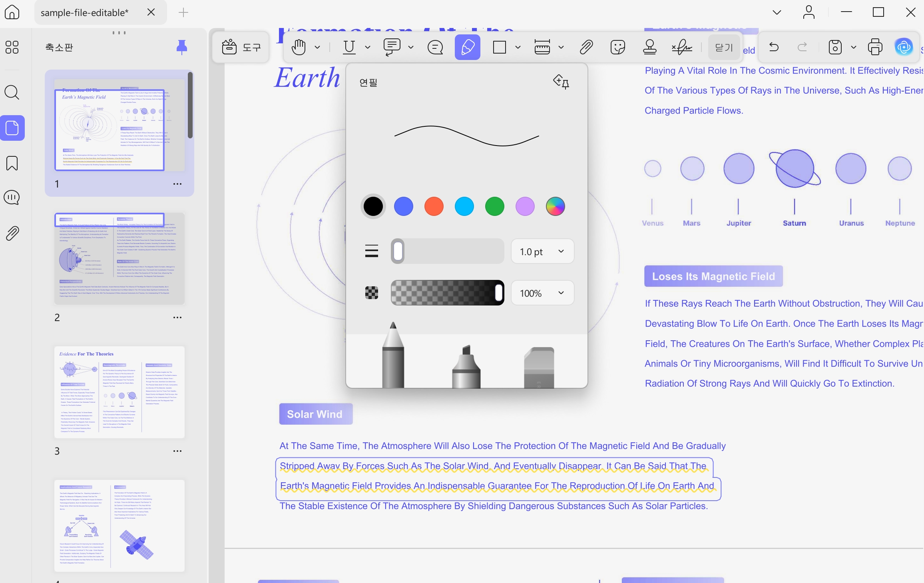Screen dimensions: 924x583
Task: Open the signature tool
Action: click(682, 47)
